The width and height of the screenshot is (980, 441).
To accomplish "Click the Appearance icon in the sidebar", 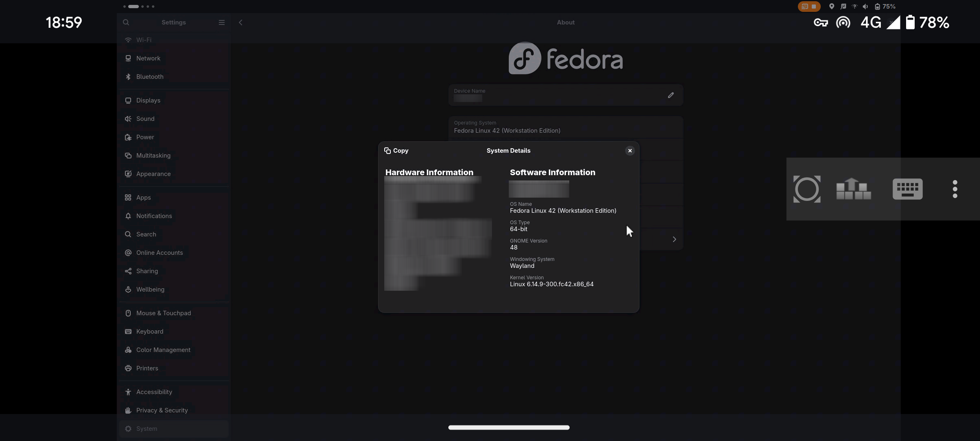I will tap(128, 174).
